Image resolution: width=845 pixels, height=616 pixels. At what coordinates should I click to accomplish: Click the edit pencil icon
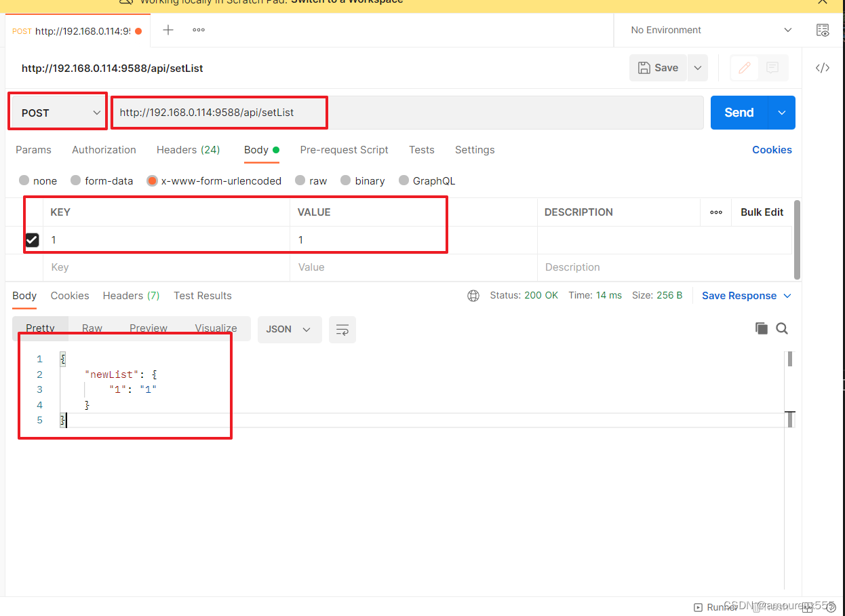tap(744, 67)
